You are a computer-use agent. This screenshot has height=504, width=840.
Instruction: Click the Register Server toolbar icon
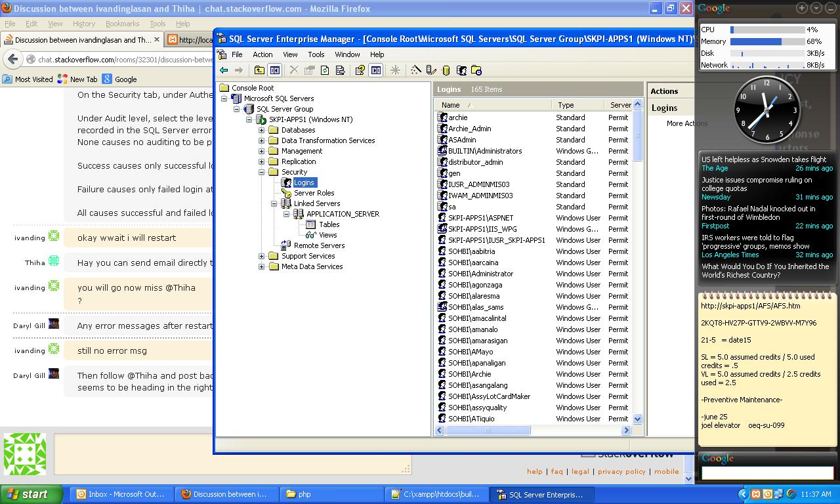point(431,70)
